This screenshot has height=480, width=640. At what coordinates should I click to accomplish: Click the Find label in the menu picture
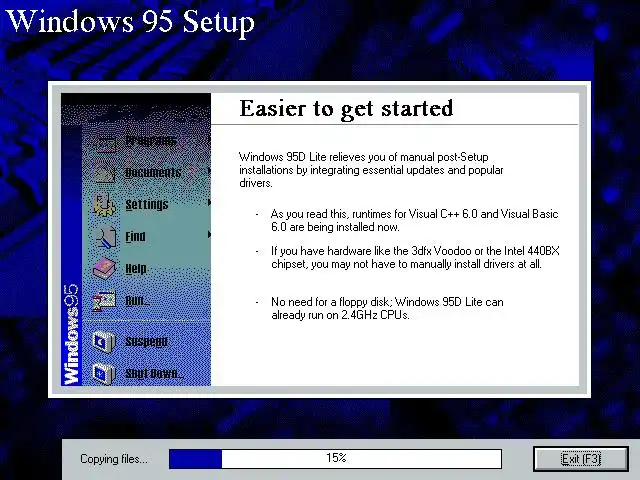point(135,237)
